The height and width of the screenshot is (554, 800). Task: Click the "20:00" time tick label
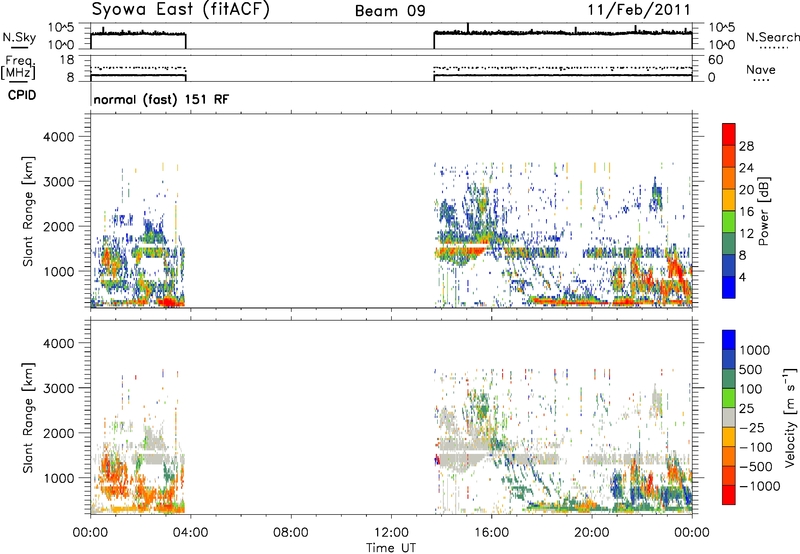[592, 533]
